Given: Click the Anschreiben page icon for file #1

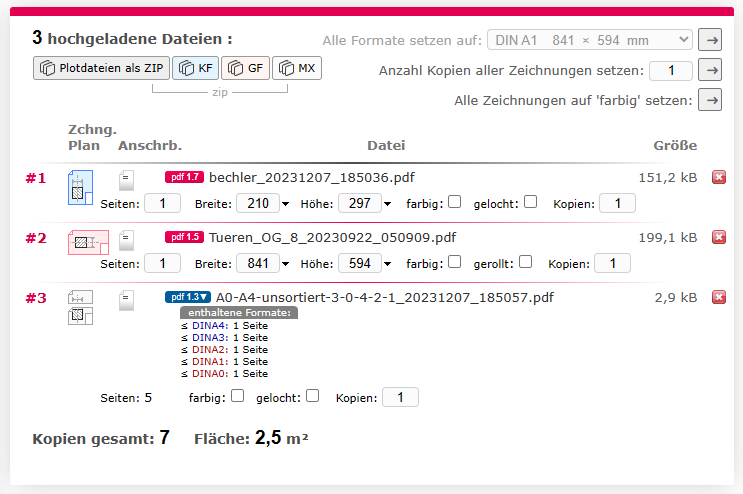Looking at the screenshot, I should coord(126,180).
